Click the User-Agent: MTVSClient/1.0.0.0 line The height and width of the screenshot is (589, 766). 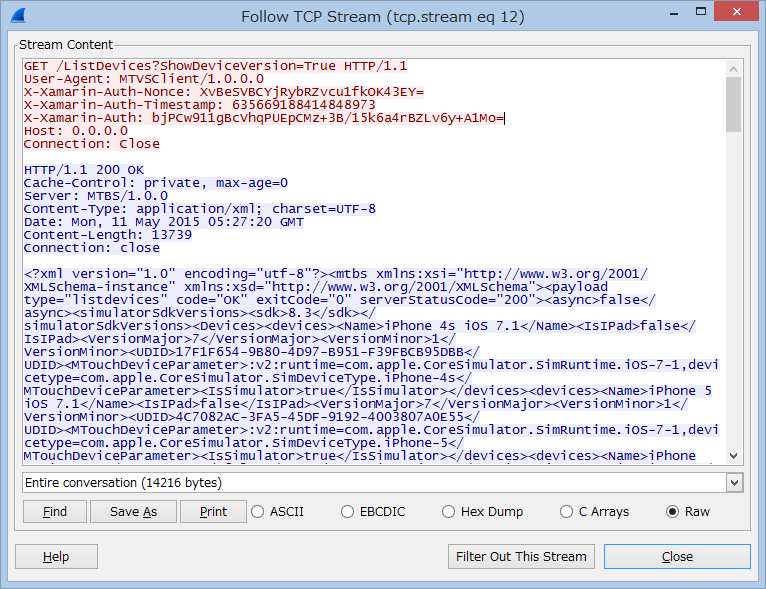[144, 79]
